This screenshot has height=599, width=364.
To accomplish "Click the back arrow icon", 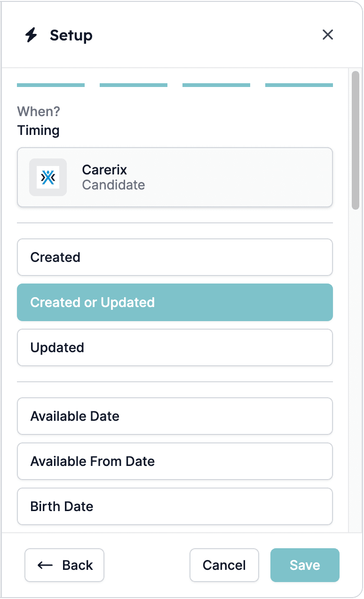I will click(x=45, y=565).
